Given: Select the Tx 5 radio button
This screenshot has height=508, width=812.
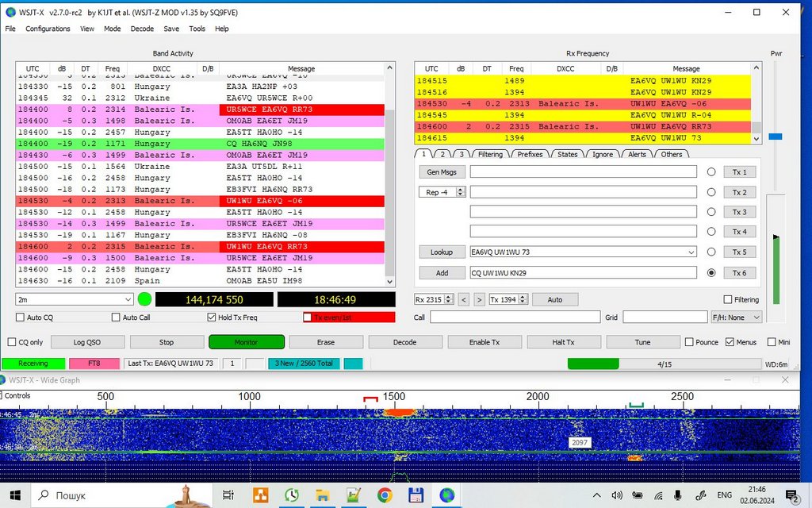Looking at the screenshot, I should (711, 252).
